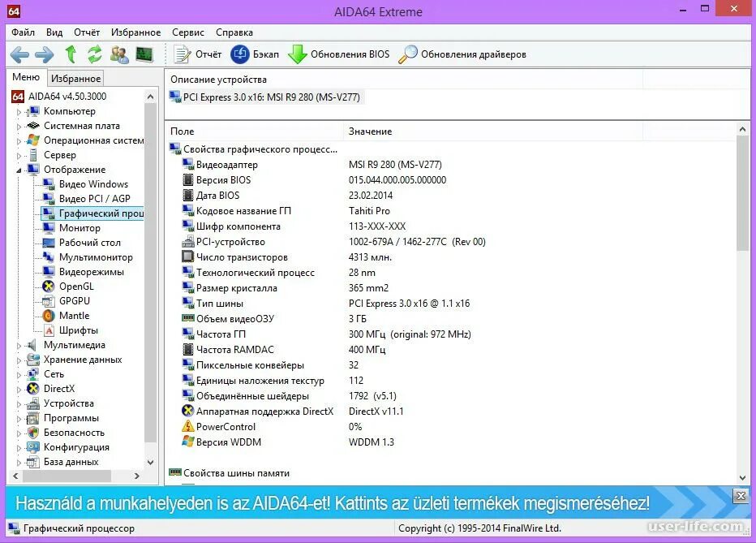Click the DirectX yellow X icon in the tree
The height and width of the screenshot is (543, 756).
(32, 389)
